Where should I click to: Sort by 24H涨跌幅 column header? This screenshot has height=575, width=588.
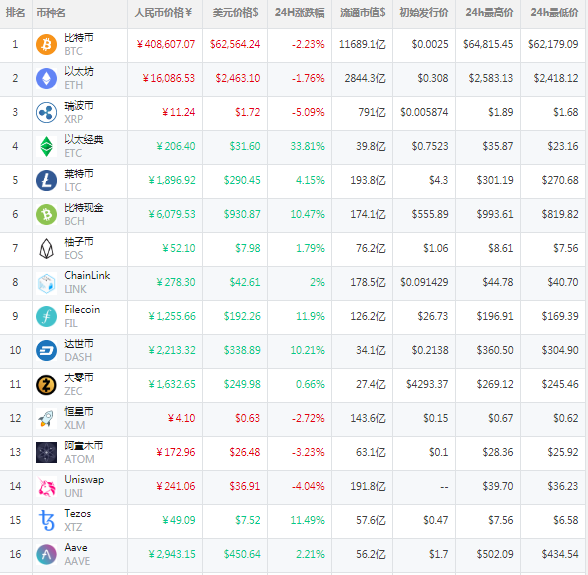tap(299, 13)
